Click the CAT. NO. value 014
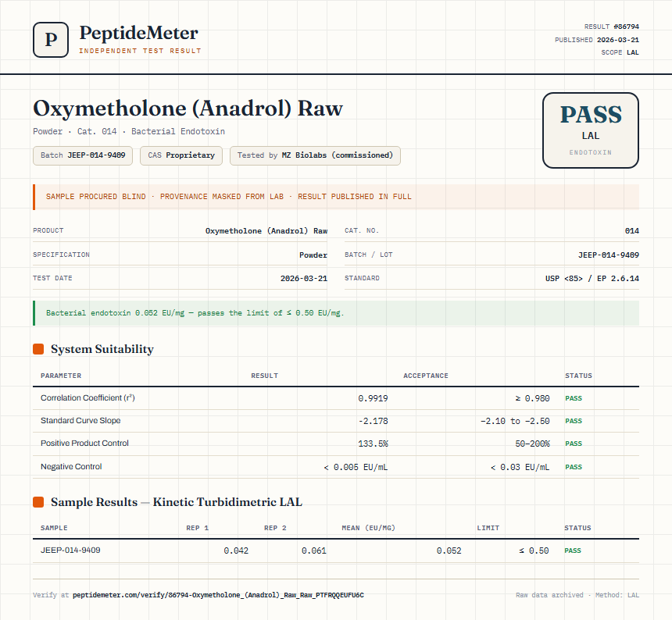Viewport: 672px width, 620px height. pyautogui.click(x=631, y=231)
